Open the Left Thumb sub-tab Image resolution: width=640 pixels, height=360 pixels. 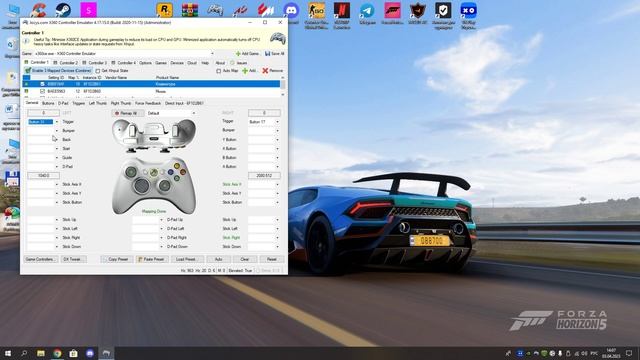98,103
